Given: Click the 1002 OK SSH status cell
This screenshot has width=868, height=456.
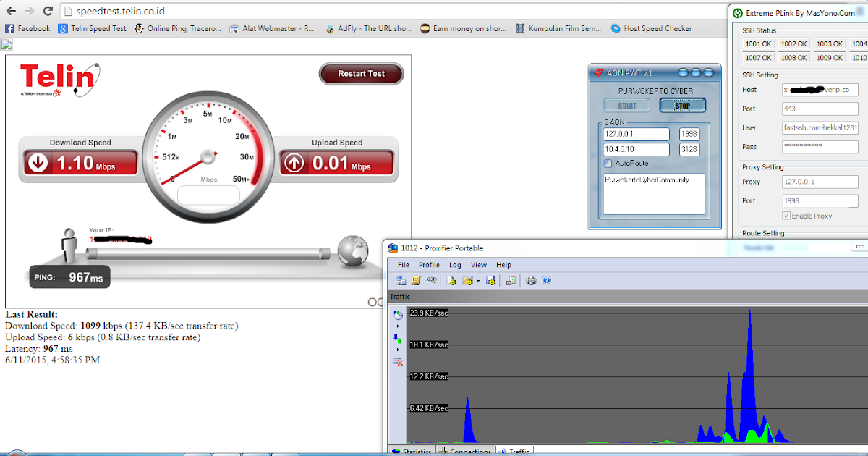Looking at the screenshot, I should click(793, 44).
